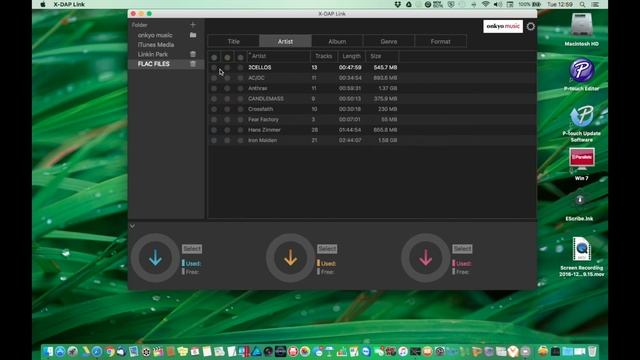Tick the middle checkbox in the Iron Maiden row

point(227,140)
